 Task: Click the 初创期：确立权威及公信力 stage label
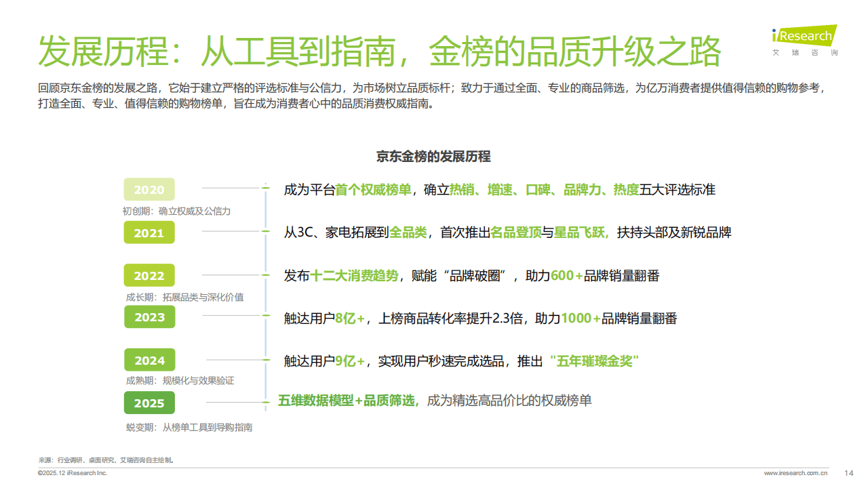click(x=176, y=211)
